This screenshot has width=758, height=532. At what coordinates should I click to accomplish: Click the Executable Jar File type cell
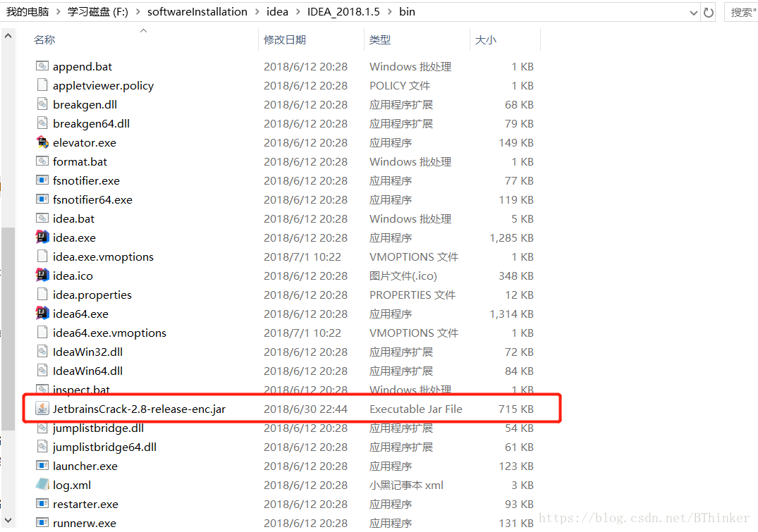pyautogui.click(x=416, y=409)
